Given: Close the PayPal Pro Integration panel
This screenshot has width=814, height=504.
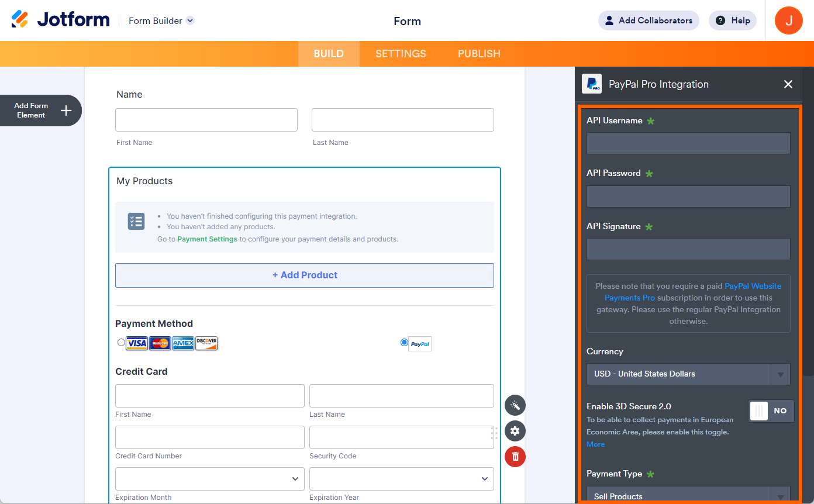Looking at the screenshot, I should click(788, 84).
